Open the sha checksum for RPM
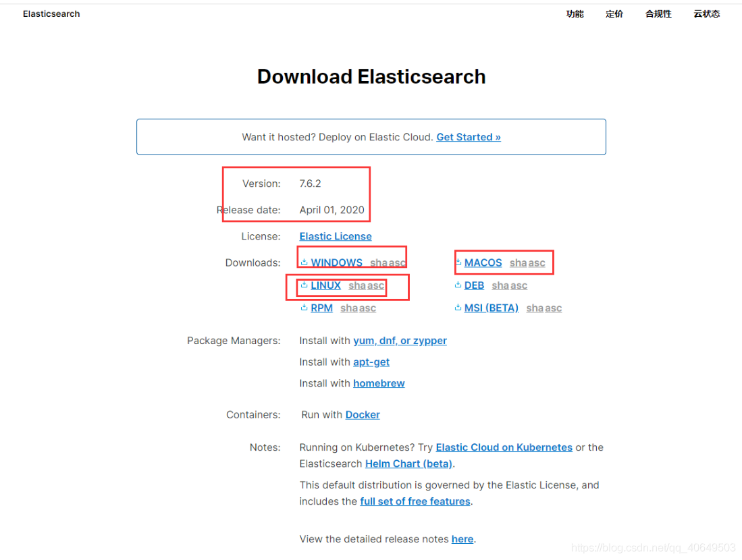Image resolution: width=742 pixels, height=560 pixels. [x=349, y=308]
